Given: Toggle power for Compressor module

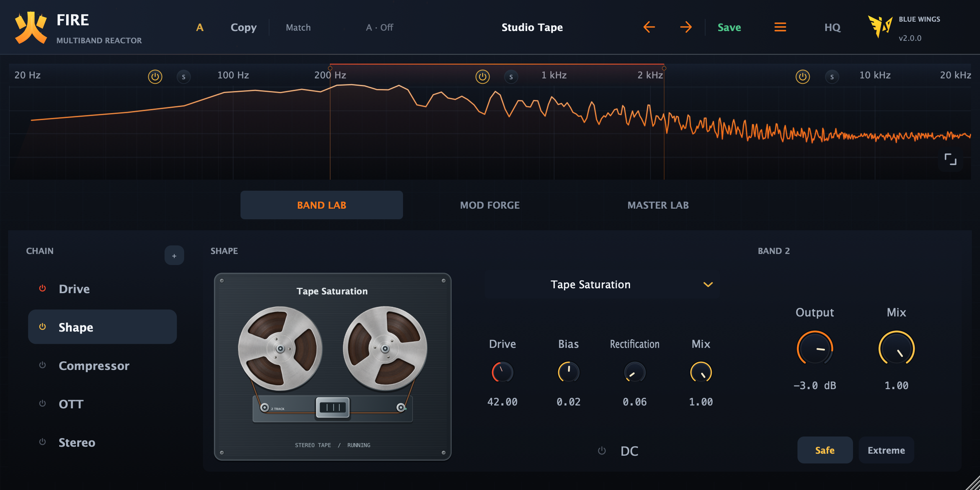Looking at the screenshot, I should (42, 365).
